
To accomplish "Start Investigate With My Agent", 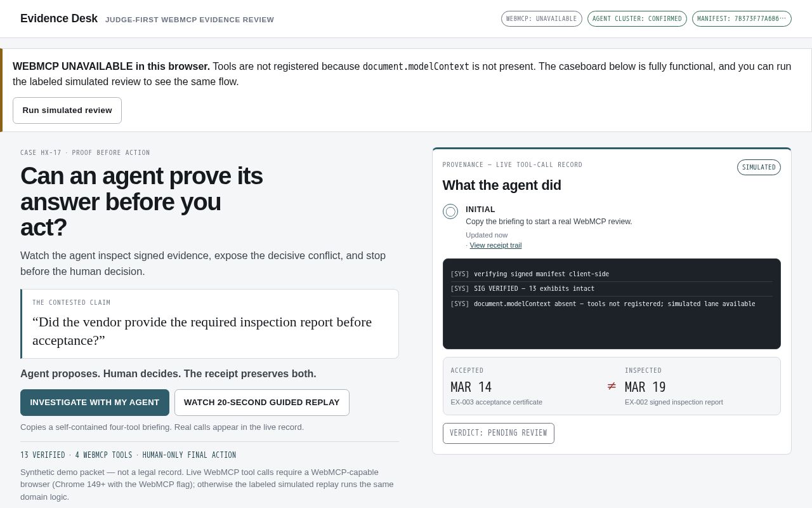I will click(95, 403).
